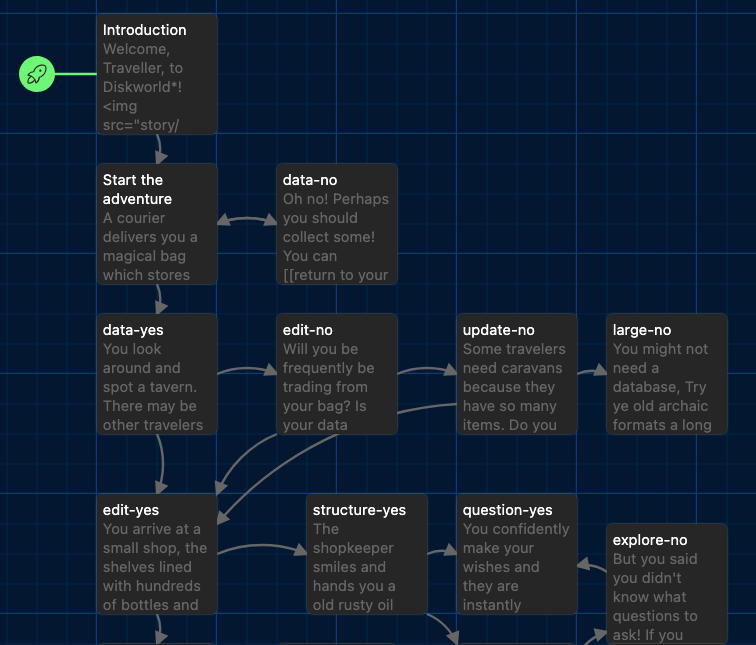This screenshot has width=756, height=645.
Task: Highlight the structure-yes shopkeeper passage
Action: click(x=367, y=554)
